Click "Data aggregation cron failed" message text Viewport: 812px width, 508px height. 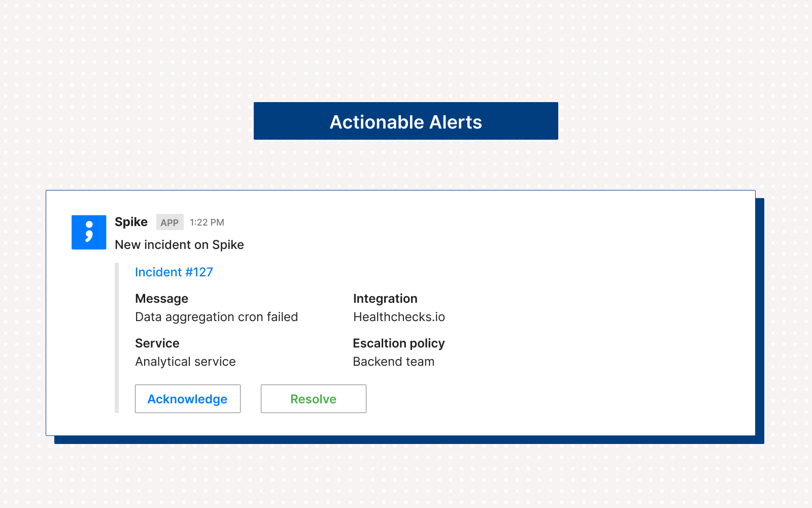coord(216,317)
